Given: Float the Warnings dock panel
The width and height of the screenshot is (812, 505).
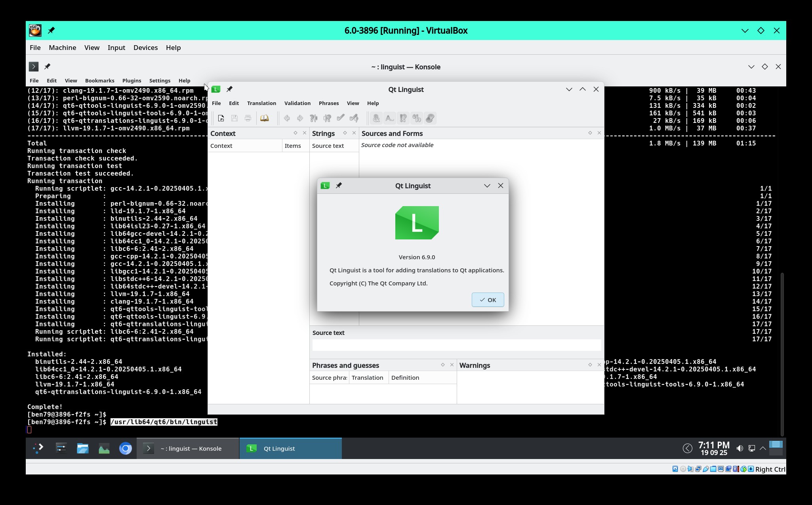Looking at the screenshot, I should [x=590, y=365].
